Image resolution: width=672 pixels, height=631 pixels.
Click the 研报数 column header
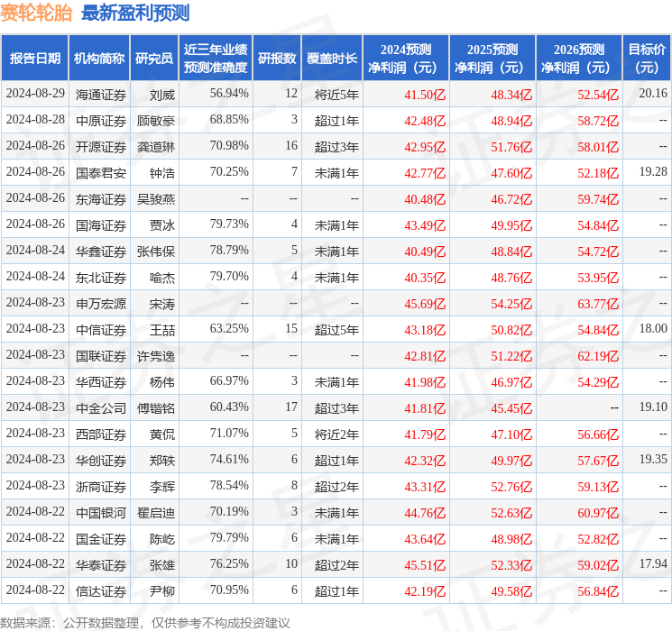(x=277, y=58)
